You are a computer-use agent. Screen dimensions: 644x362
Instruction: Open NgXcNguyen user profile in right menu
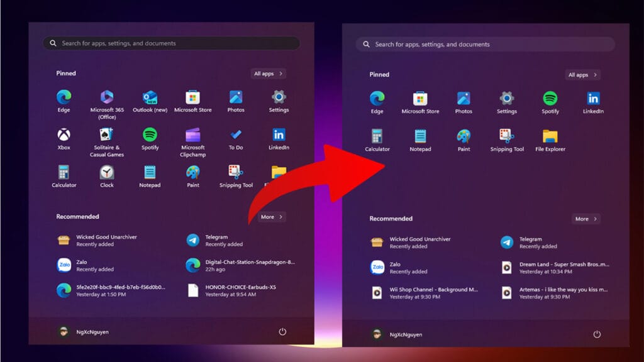tap(396, 334)
